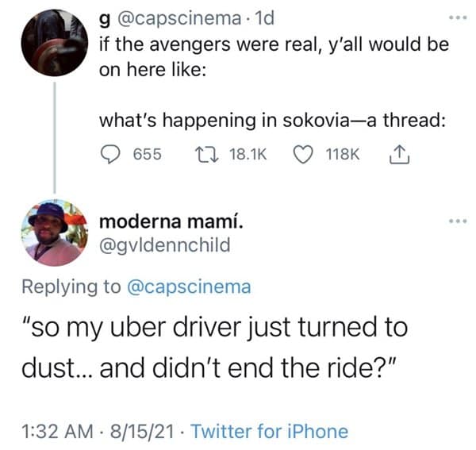View moderna mamí's profile avatar
476x450 pixels.
52,232
